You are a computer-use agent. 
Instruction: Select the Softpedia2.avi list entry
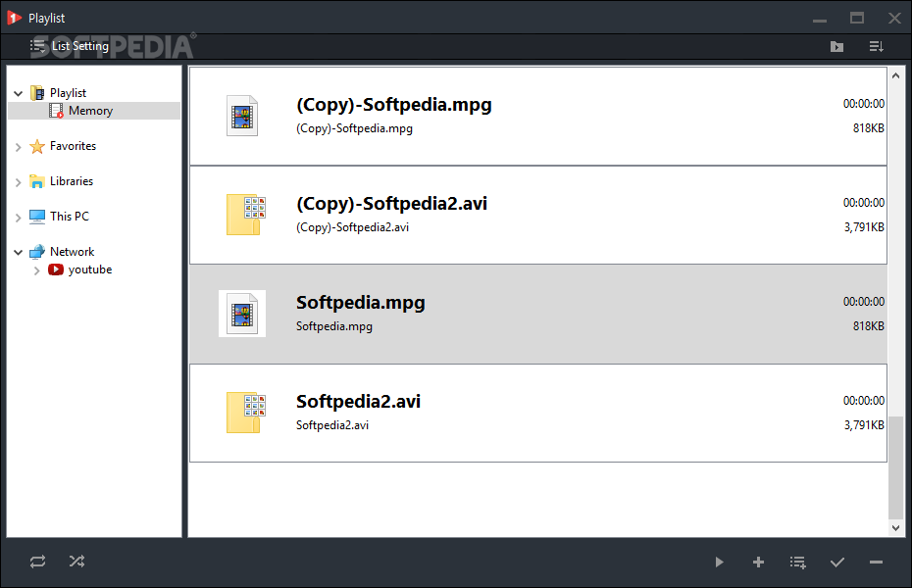[538, 414]
